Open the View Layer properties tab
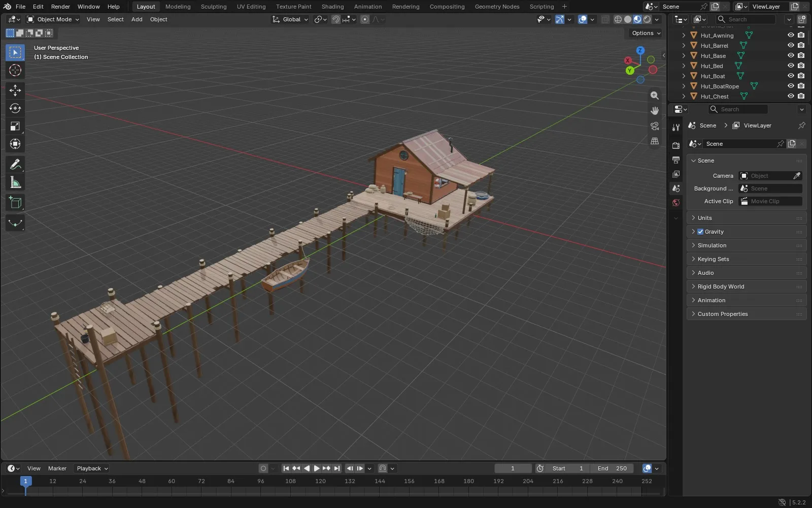812x508 pixels. pos(676,174)
